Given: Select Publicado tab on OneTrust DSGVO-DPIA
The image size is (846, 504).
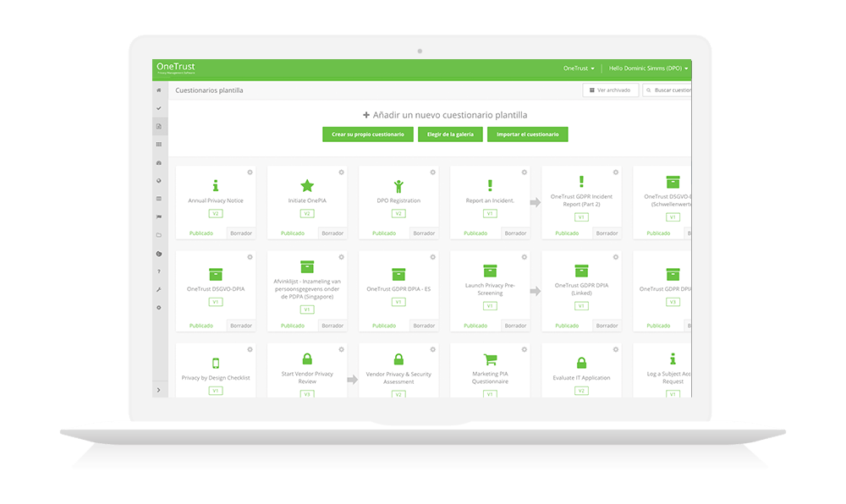Looking at the screenshot, I should pyautogui.click(x=201, y=326).
